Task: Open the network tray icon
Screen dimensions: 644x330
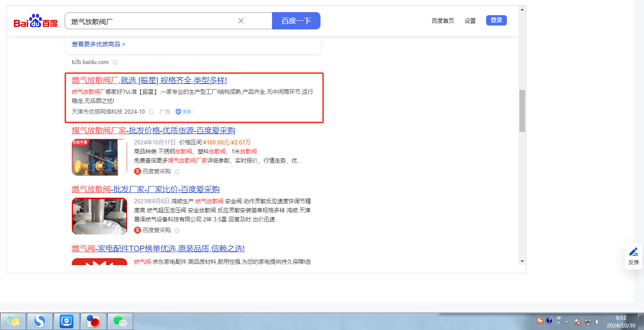Action: point(588,322)
